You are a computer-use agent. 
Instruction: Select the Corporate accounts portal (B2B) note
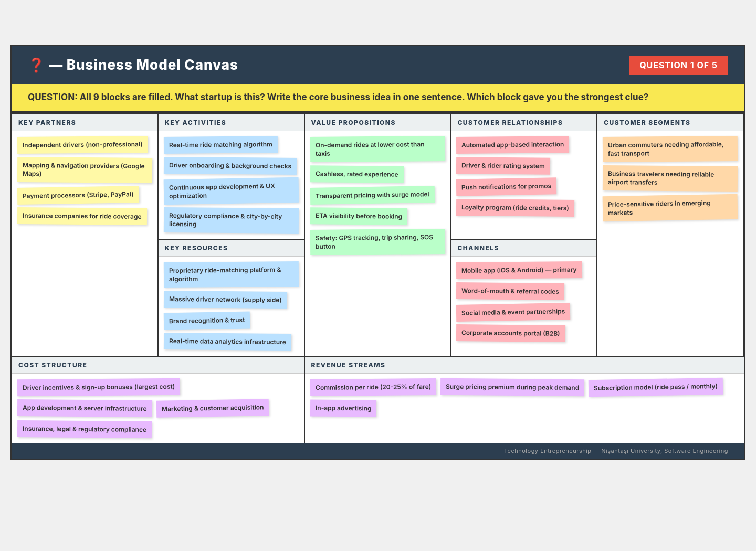(x=511, y=333)
